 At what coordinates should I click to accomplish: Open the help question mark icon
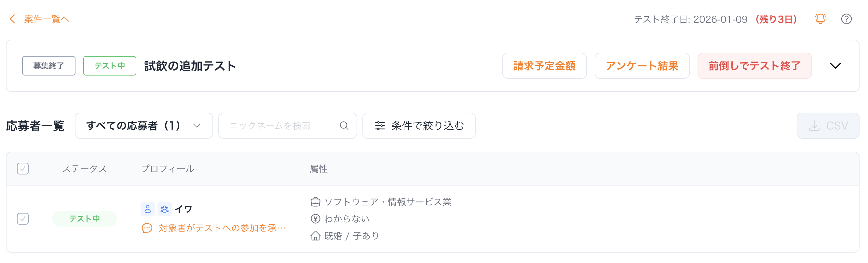(846, 19)
